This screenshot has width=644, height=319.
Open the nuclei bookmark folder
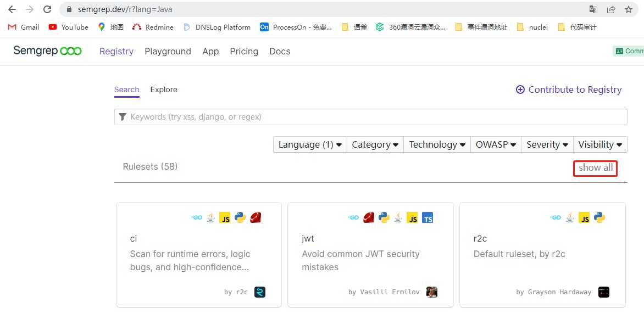(x=532, y=27)
